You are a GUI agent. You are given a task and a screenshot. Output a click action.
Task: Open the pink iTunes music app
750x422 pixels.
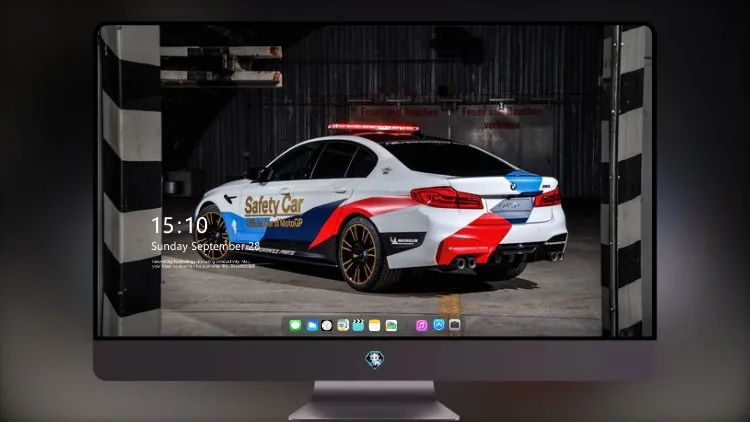pyautogui.click(x=421, y=325)
